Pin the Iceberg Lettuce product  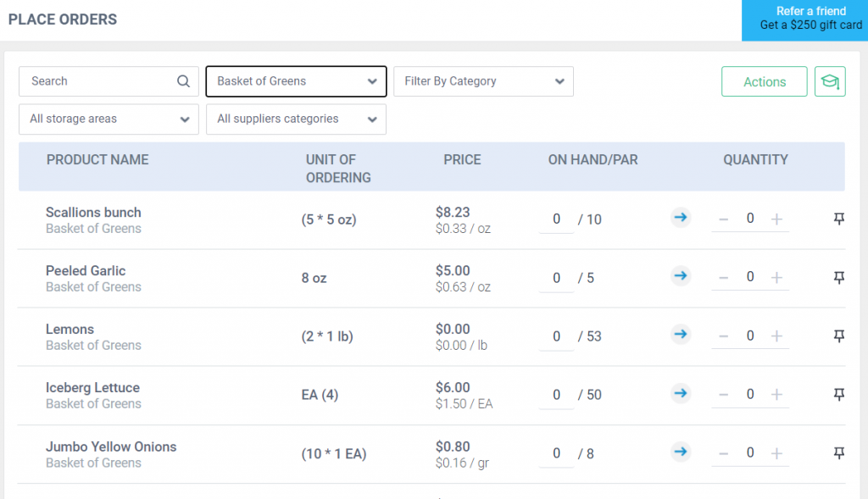[x=838, y=394]
